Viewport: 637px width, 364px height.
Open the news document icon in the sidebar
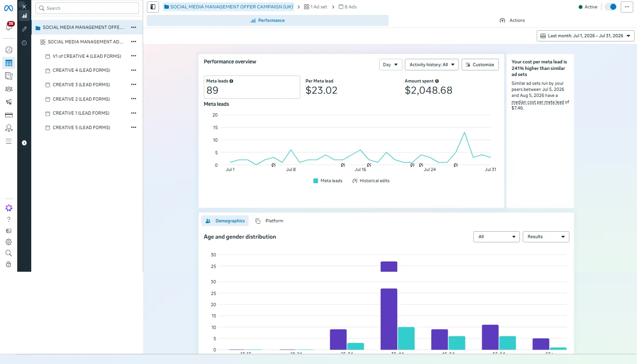8,231
